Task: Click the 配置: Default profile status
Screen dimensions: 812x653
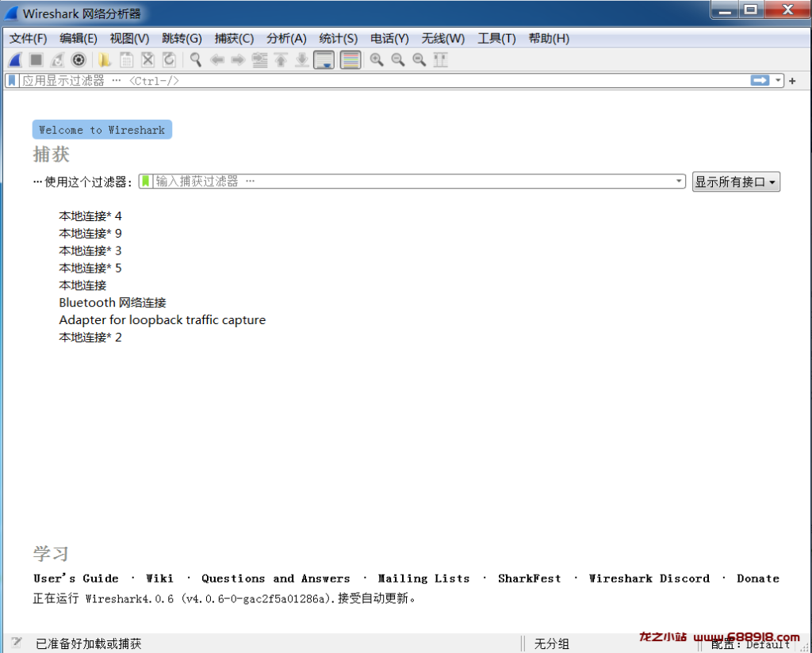Action: click(x=750, y=644)
